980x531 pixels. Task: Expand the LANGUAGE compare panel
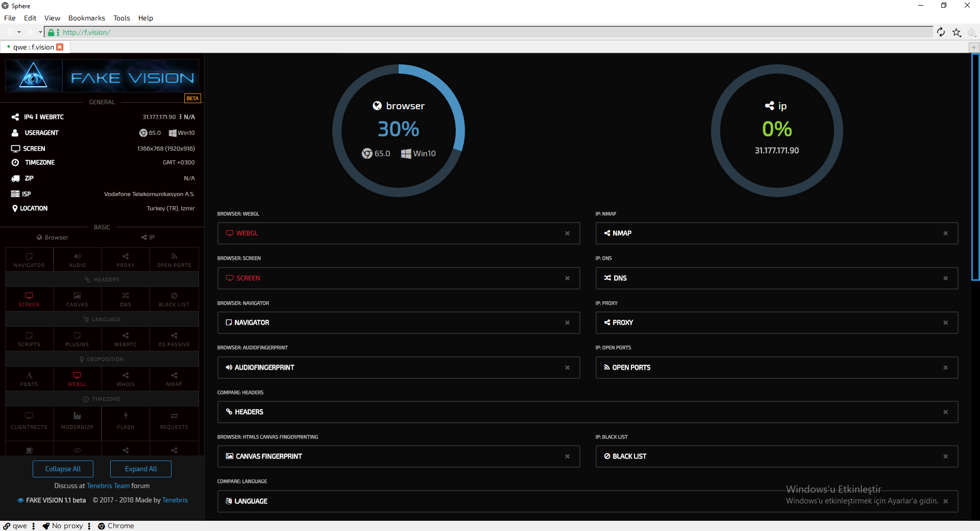coord(588,501)
